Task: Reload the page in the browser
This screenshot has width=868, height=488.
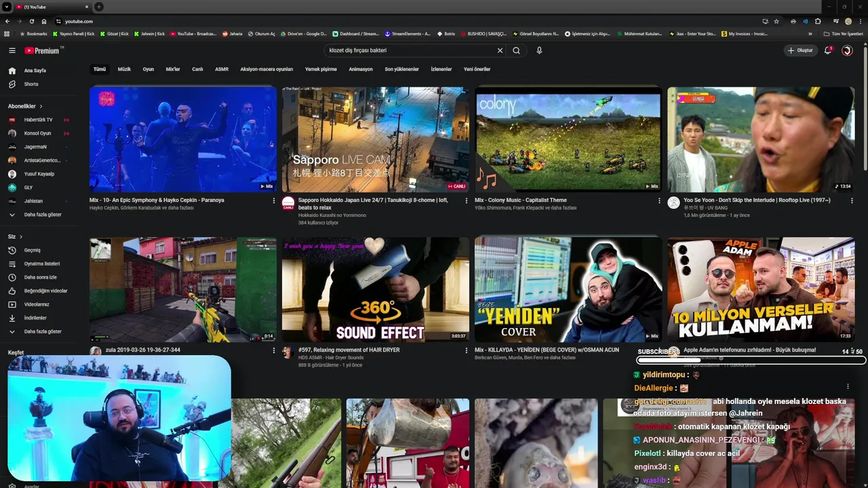Action: [31, 21]
